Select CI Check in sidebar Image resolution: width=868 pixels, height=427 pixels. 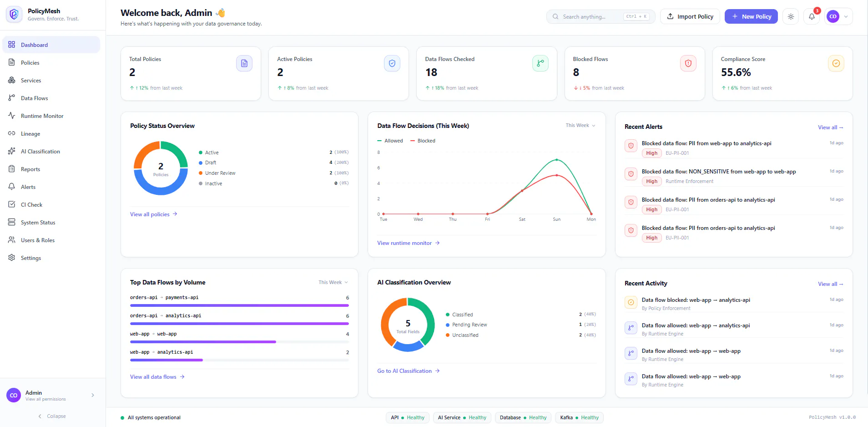click(51, 204)
